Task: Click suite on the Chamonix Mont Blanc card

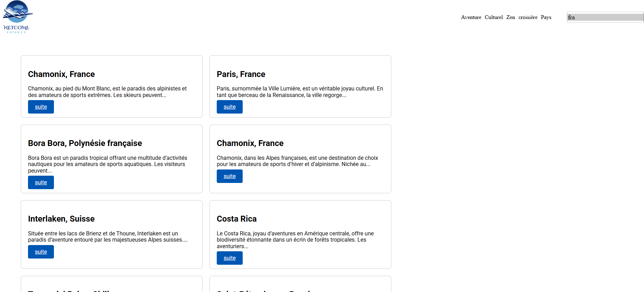Action: click(x=41, y=107)
